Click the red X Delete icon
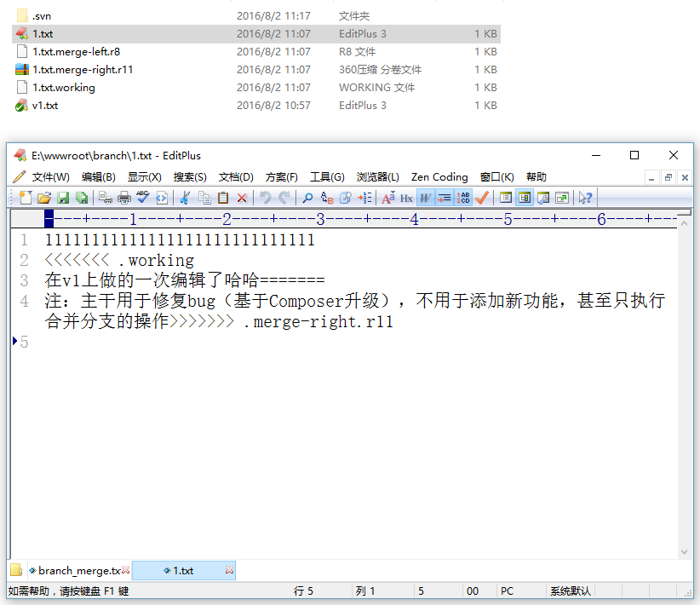This screenshot has width=700, height=605. point(242,198)
